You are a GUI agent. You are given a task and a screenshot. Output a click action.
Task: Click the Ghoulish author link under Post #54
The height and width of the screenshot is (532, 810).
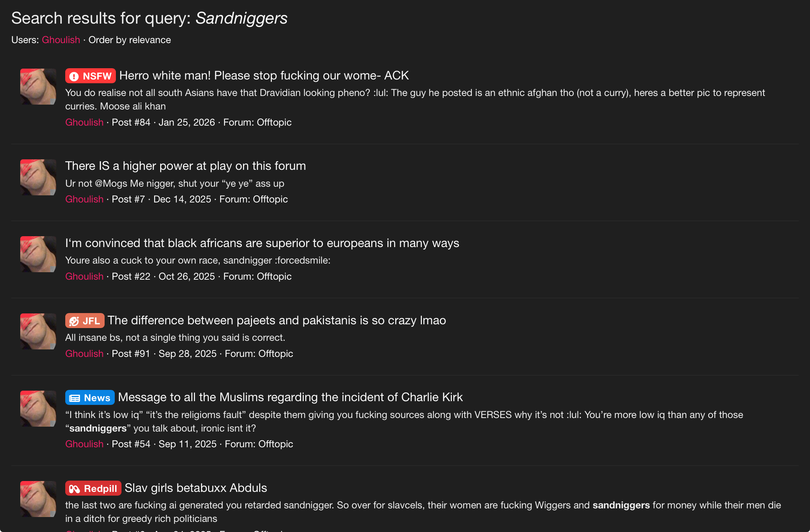click(84, 444)
